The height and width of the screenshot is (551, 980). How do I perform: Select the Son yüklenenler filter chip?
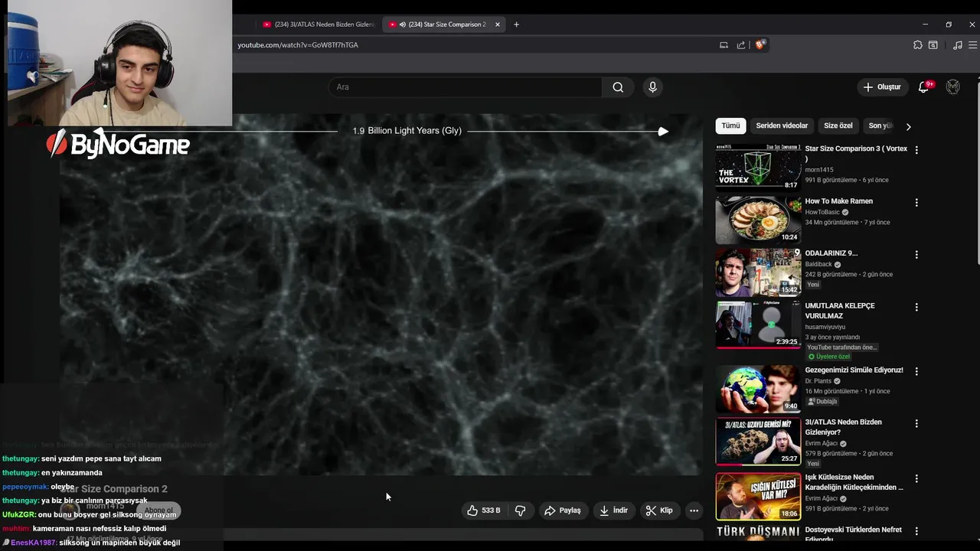pos(880,126)
